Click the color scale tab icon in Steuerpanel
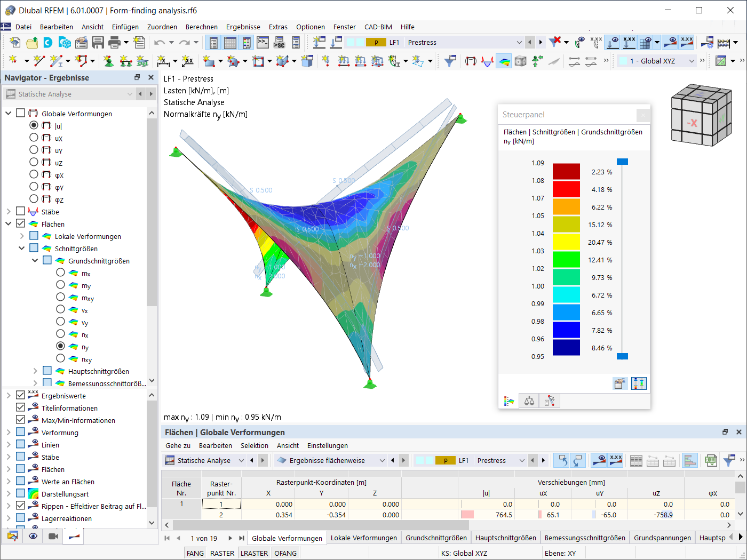The image size is (747, 560). click(x=509, y=401)
